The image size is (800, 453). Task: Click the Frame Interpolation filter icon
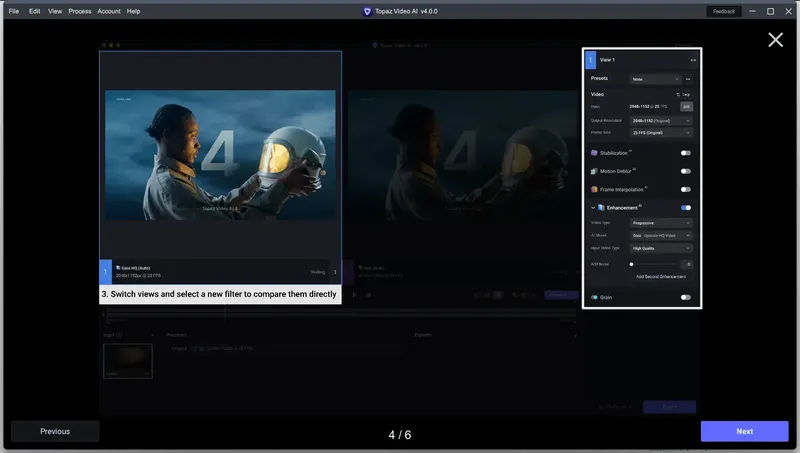[x=594, y=189]
